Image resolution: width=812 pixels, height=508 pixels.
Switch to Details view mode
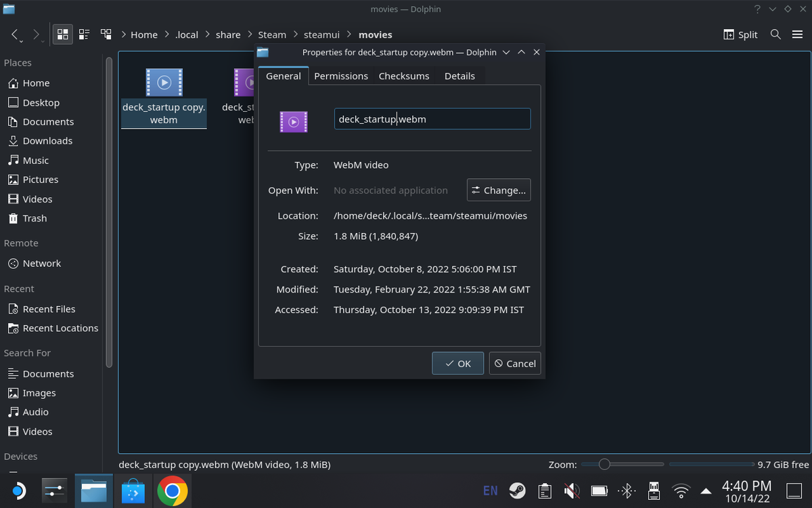pos(106,33)
